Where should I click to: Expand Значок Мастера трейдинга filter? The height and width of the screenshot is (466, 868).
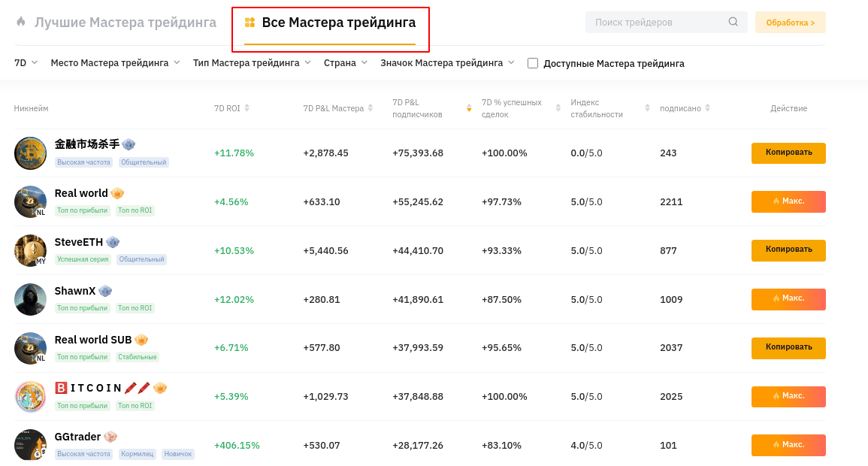point(447,63)
